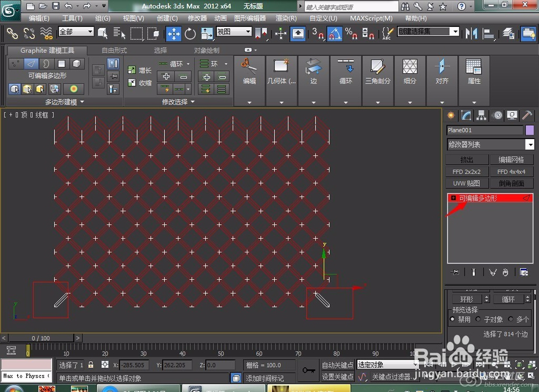The height and width of the screenshot is (392, 539).
Task: Click the Select Object arrow tool
Action: [x=102, y=33]
